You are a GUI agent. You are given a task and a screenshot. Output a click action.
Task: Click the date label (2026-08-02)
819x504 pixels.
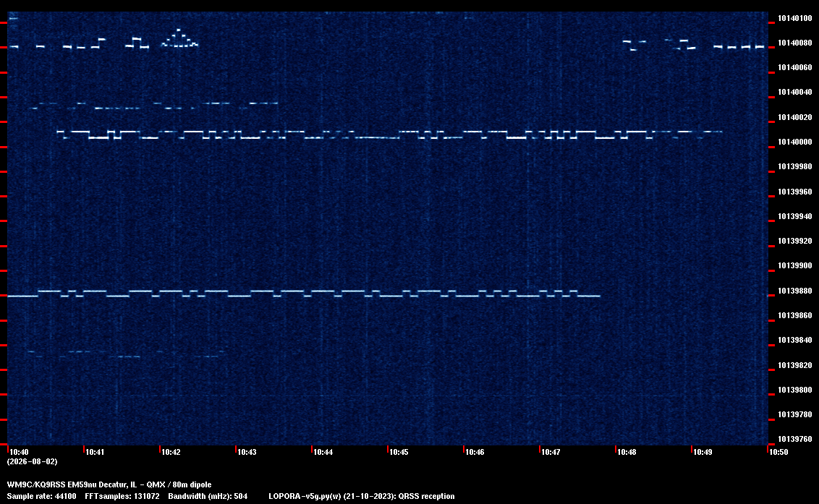33,461
